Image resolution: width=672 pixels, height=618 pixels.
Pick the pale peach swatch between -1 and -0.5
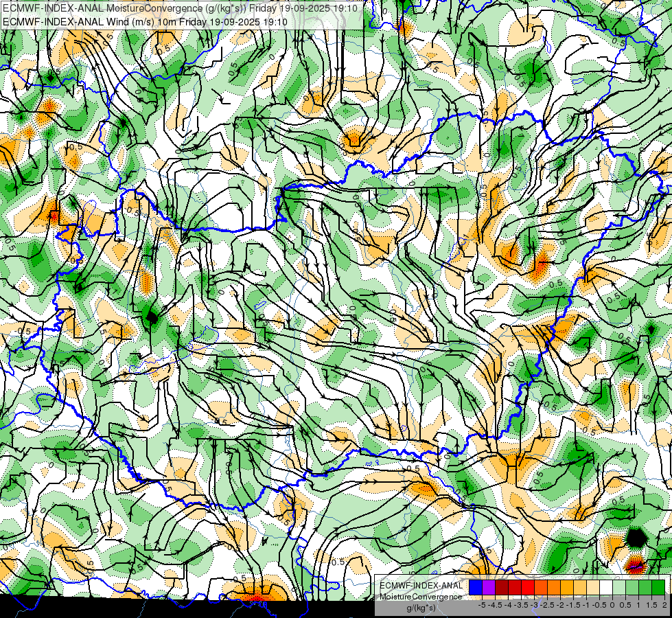593,587
